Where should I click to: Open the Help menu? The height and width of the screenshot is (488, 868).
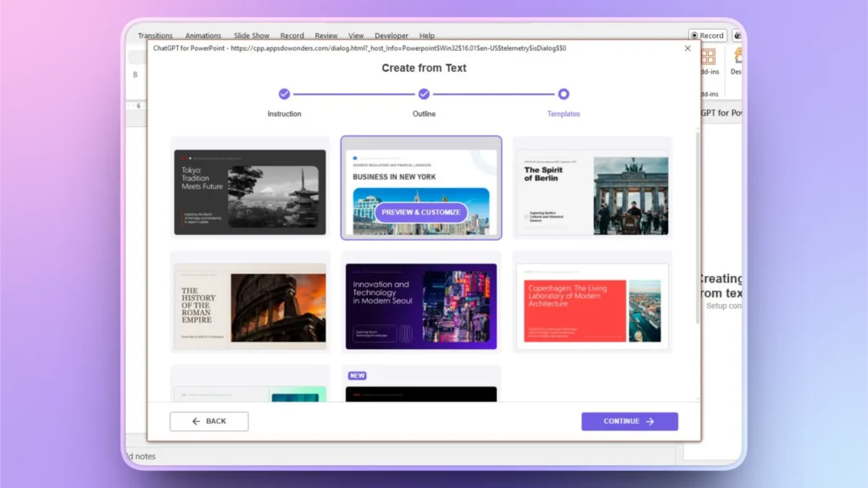coord(427,36)
